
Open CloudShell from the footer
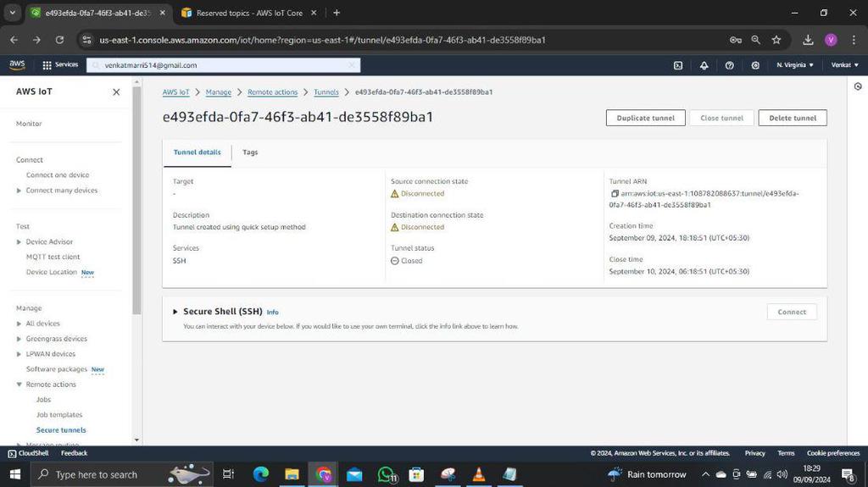pyautogui.click(x=28, y=453)
